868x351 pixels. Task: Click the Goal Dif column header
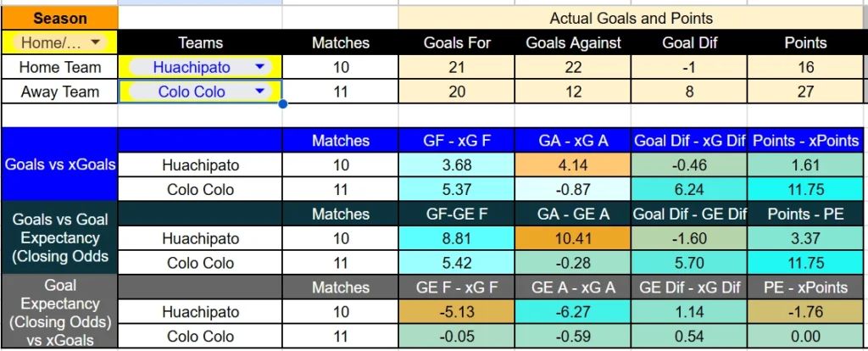coord(688,42)
